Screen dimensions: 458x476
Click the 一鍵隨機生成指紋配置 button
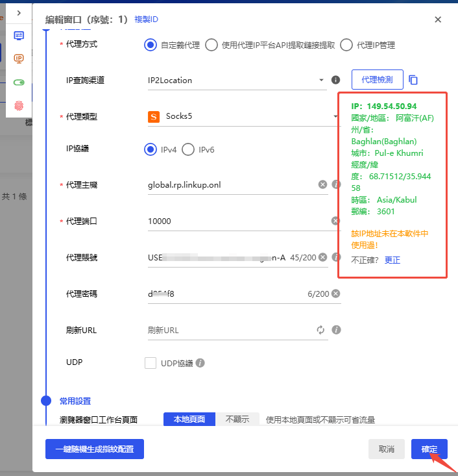95,449
